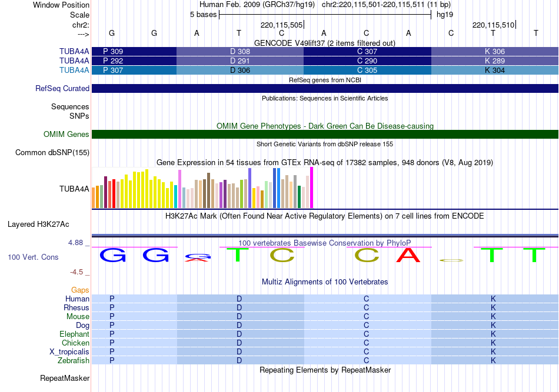Image resolution: width=559 pixels, height=392 pixels.
Task: Click Publications: Sequences in Scientific Articles title
Action: coord(325,98)
